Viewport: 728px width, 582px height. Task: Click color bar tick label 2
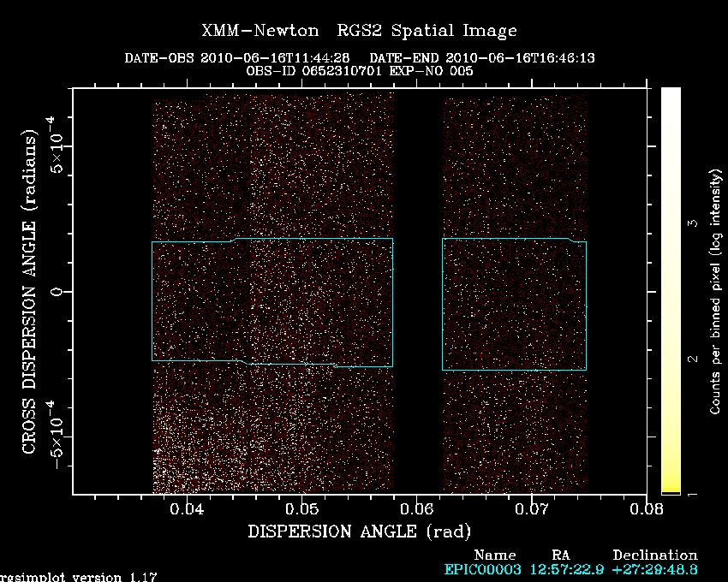(x=693, y=359)
